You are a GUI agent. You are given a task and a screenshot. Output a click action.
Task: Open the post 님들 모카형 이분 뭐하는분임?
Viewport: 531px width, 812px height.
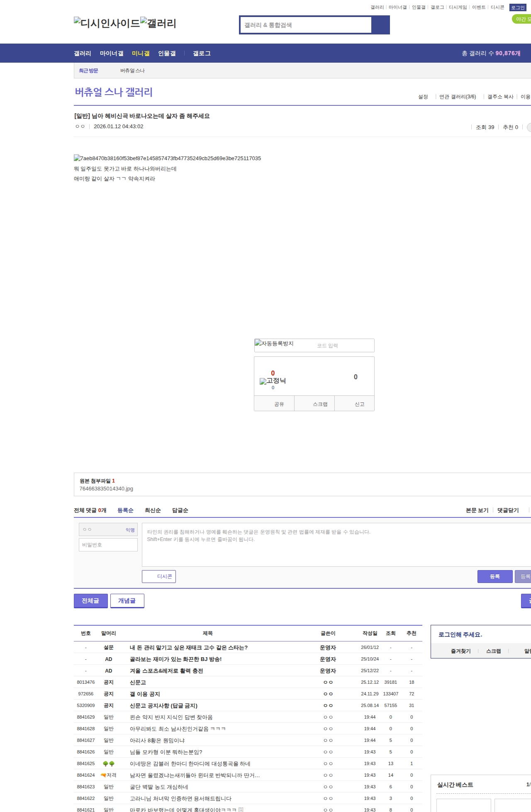point(166,752)
